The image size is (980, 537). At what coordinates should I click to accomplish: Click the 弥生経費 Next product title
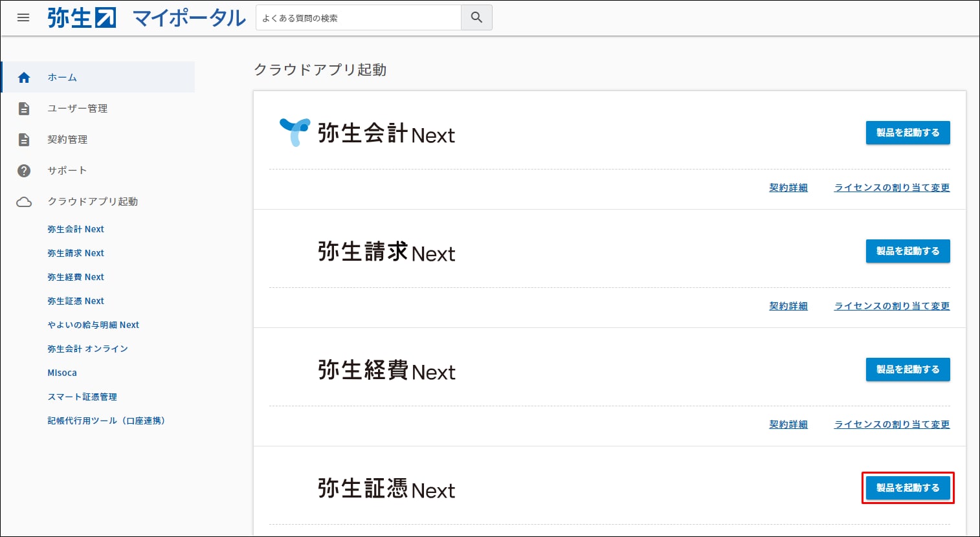[386, 370]
